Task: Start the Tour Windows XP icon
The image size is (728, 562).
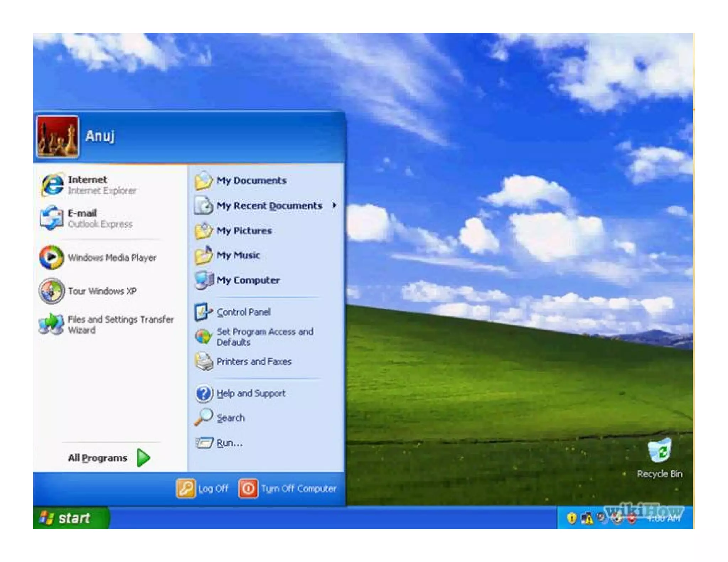Action: click(x=51, y=291)
